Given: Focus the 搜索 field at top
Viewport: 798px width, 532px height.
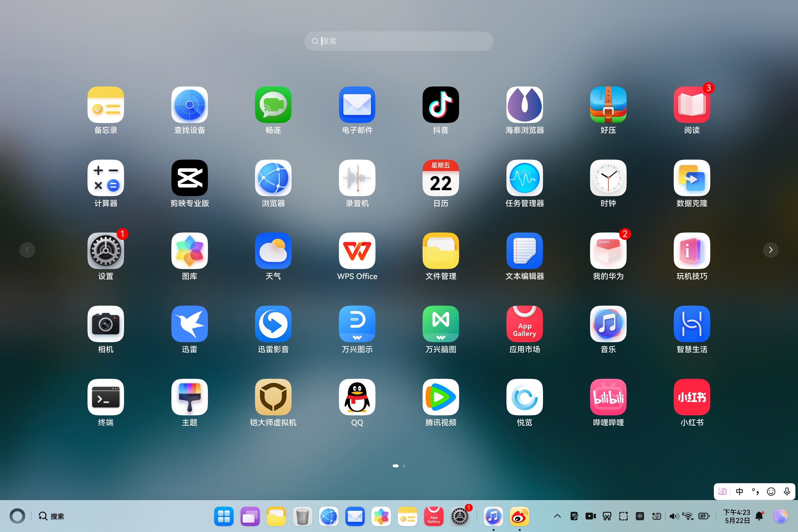Looking at the screenshot, I should pos(399,41).
